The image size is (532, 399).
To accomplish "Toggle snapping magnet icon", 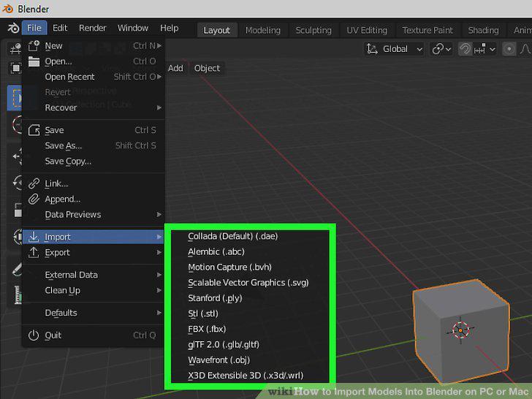I will tap(465, 49).
